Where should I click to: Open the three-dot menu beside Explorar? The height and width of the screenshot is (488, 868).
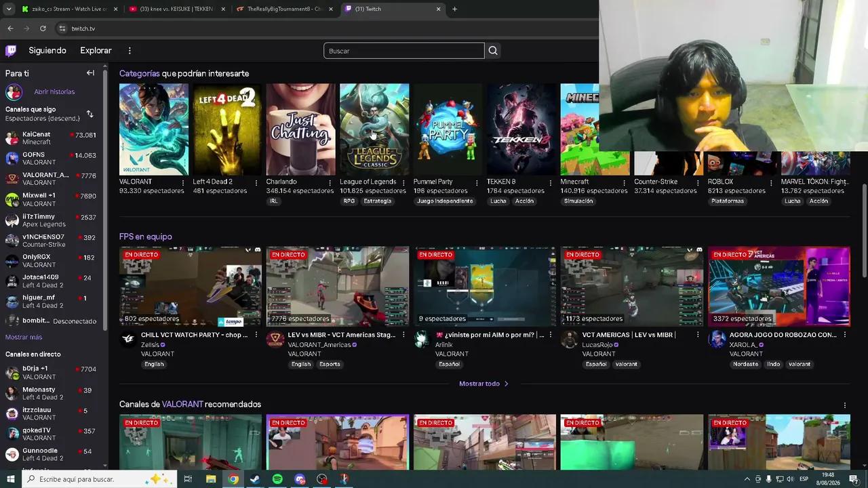tap(130, 50)
